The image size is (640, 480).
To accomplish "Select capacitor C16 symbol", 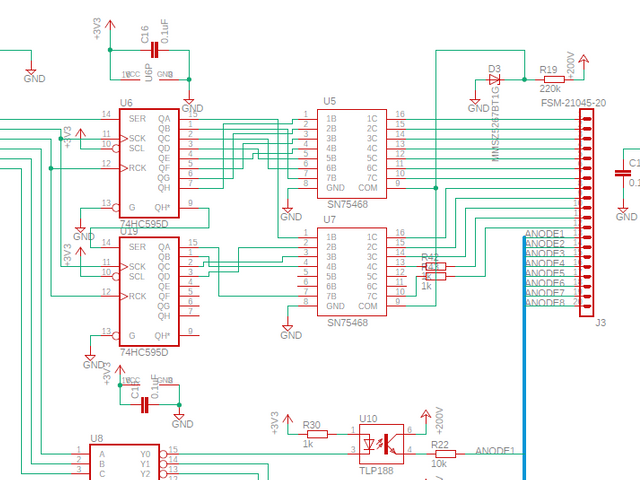I will coord(155,50).
